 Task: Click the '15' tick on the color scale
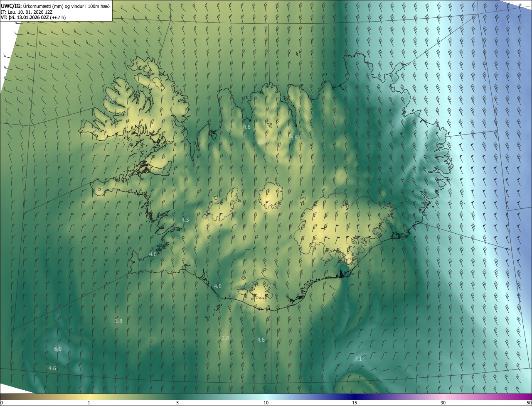355,403
